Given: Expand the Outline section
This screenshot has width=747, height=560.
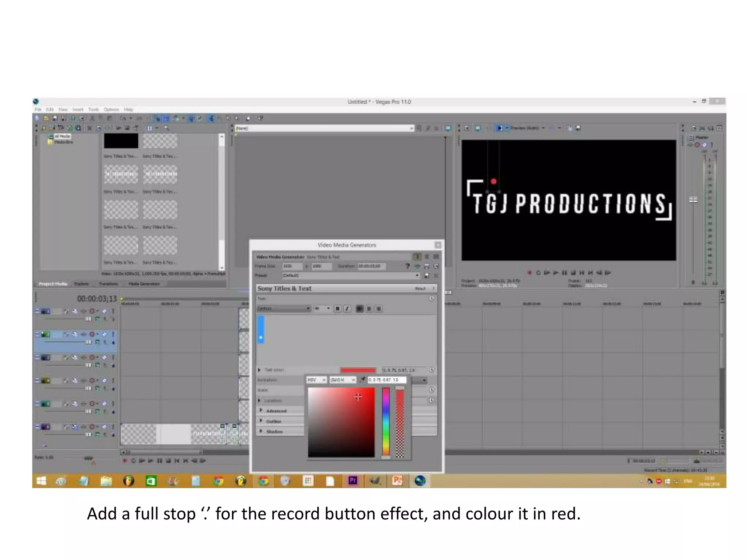Looking at the screenshot, I should (x=261, y=420).
